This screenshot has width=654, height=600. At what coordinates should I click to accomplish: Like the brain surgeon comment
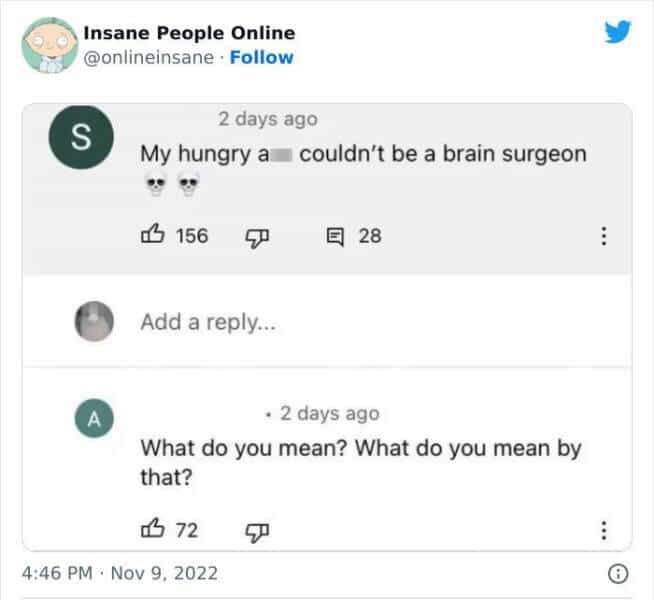tap(153, 236)
